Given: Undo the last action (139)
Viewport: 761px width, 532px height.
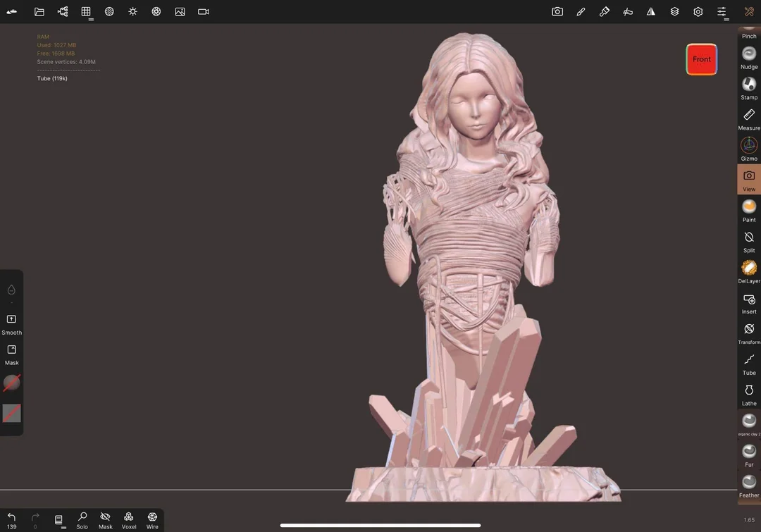Looking at the screenshot, I should (x=12, y=520).
